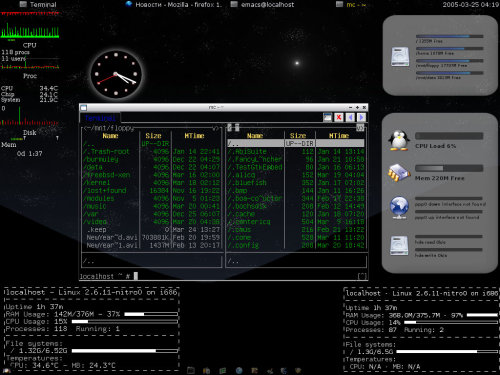Click the mc window icon in top taskbar
500x375 pixels.
[339, 4]
